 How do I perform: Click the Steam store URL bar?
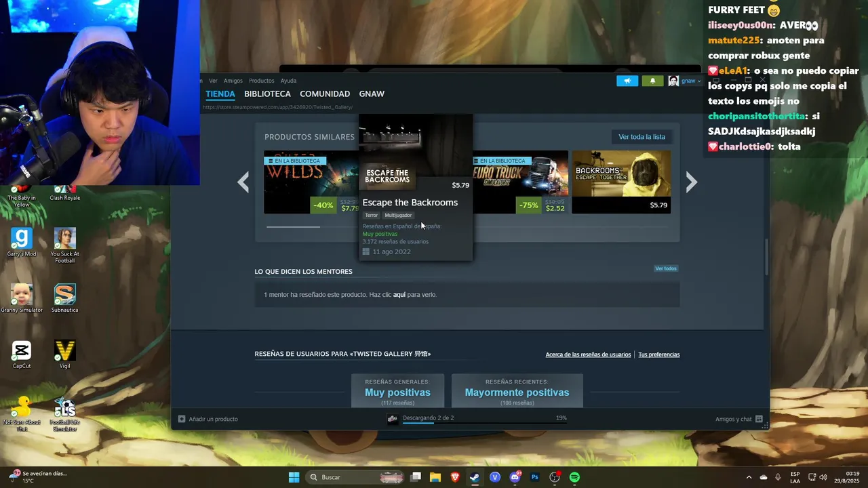[277, 107]
